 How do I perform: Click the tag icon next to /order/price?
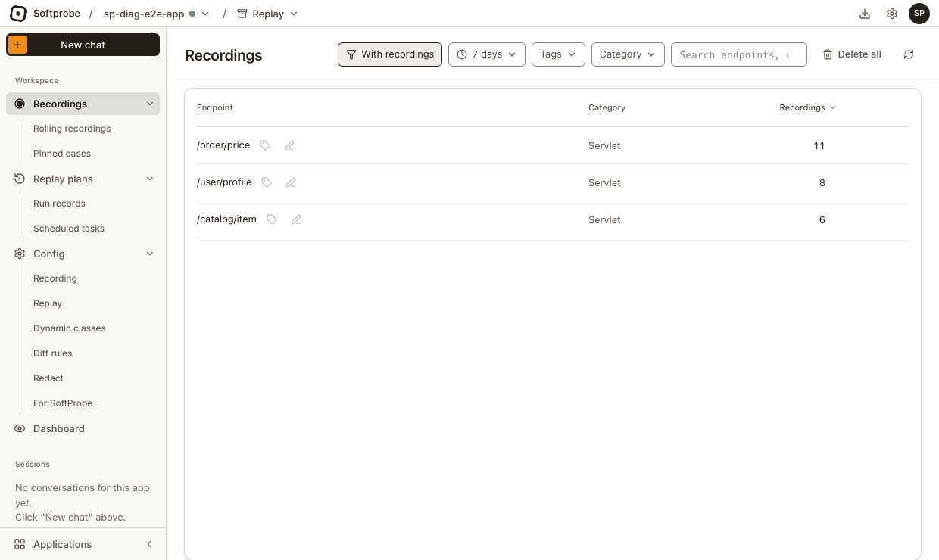265,145
